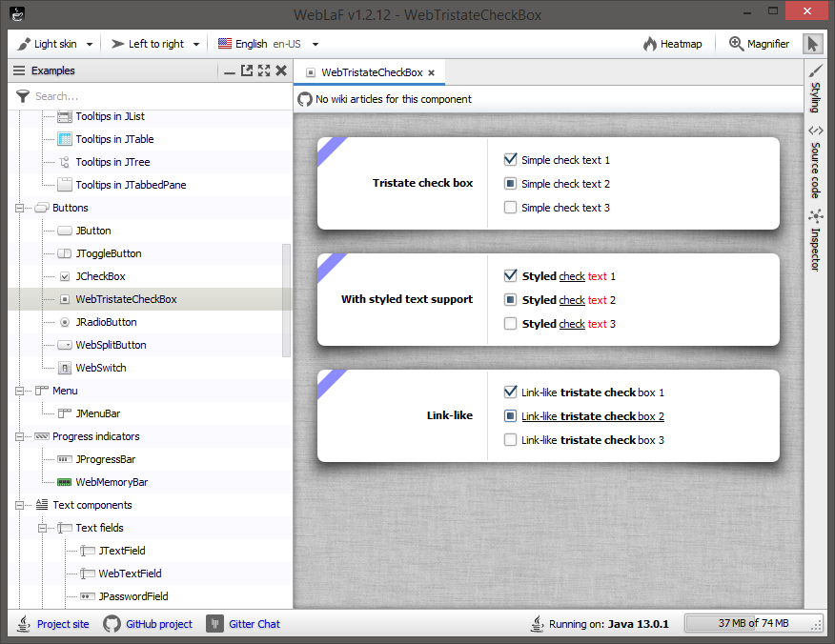Select Tooltips in JTabbedPane tree item
The width and height of the screenshot is (835, 644).
pyautogui.click(x=131, y=185)
